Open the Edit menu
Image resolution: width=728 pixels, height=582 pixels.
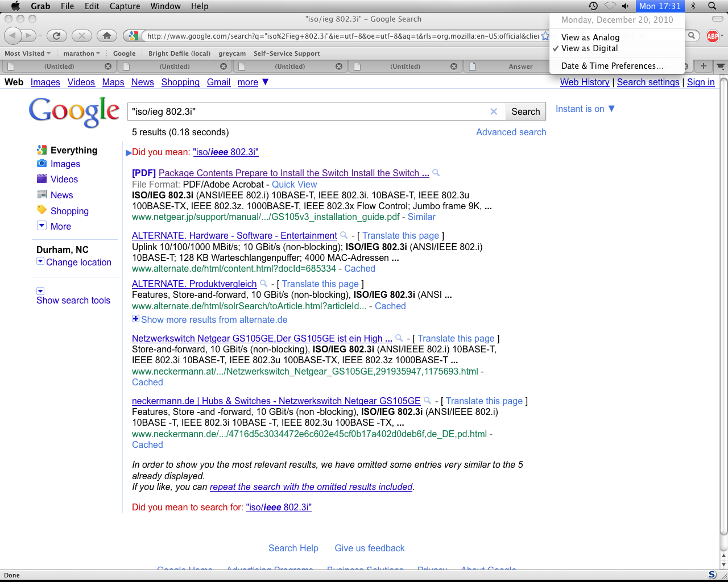point(92,6)
